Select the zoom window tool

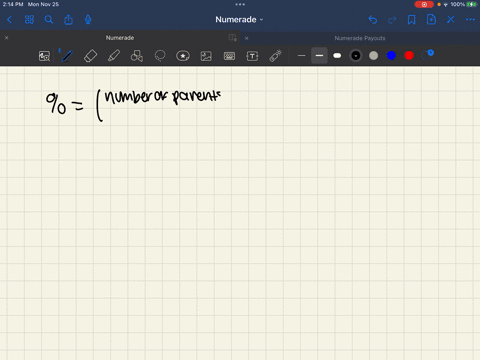click(44, 56)
